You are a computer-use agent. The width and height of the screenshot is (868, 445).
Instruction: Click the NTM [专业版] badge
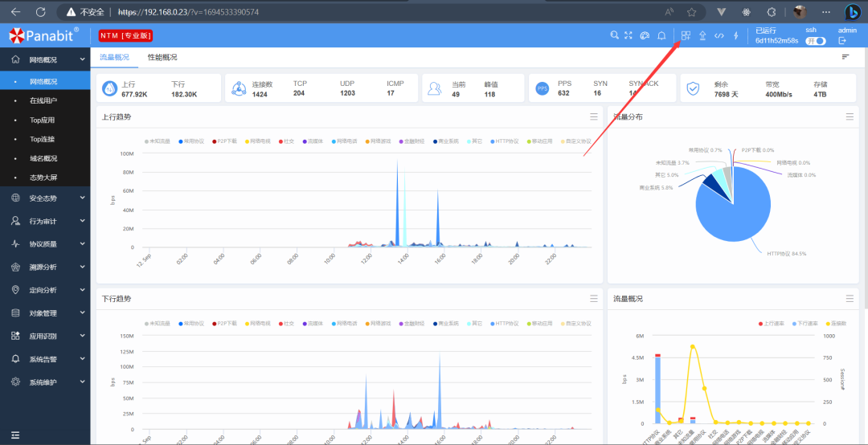125,35
